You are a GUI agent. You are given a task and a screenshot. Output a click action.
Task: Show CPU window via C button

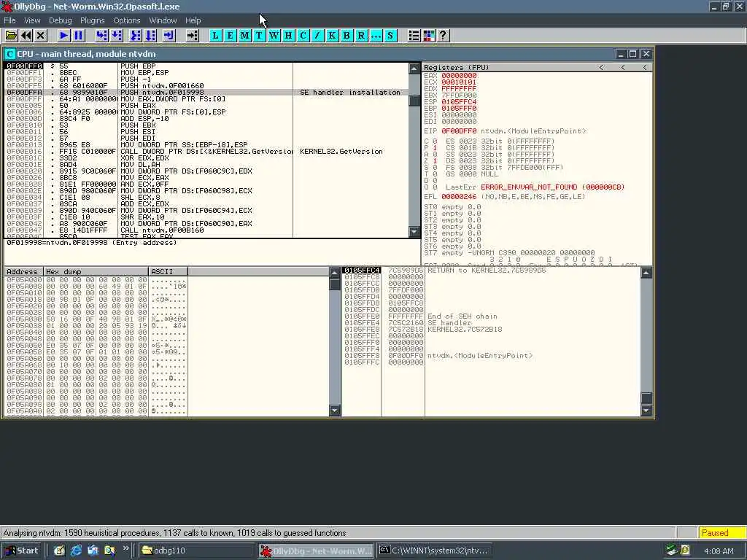click(303, 35)
